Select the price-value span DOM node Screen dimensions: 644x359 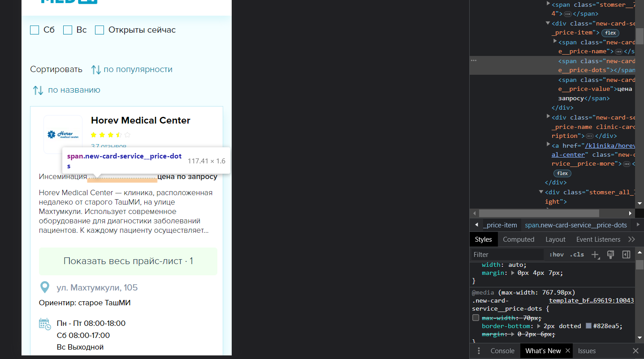coord(596,89)
